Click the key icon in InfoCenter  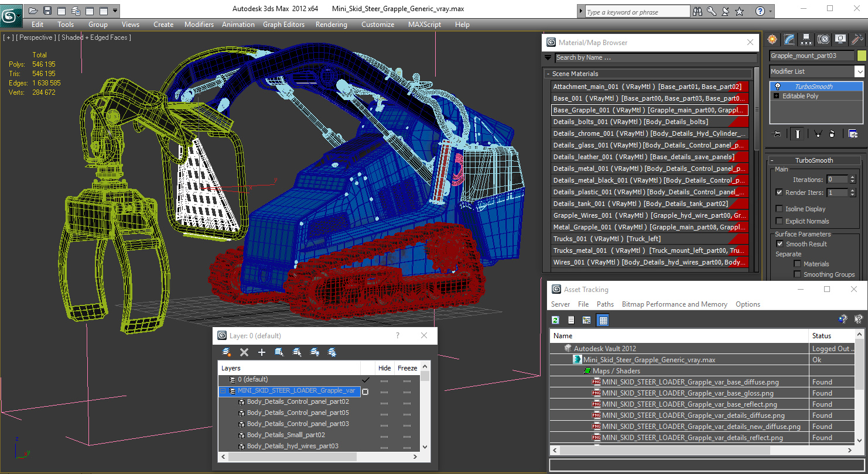[712, 11]
